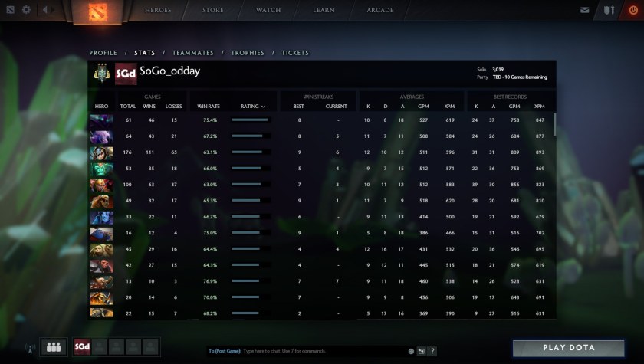Open the mail inbox icon
The height and width of the screenshot is (364, 644).
[x=584, y=10]
